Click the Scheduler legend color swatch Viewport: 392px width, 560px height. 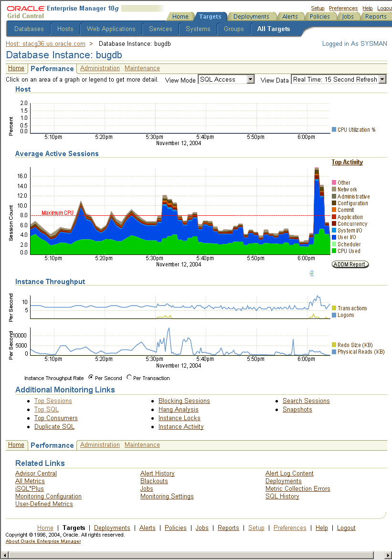334,244
